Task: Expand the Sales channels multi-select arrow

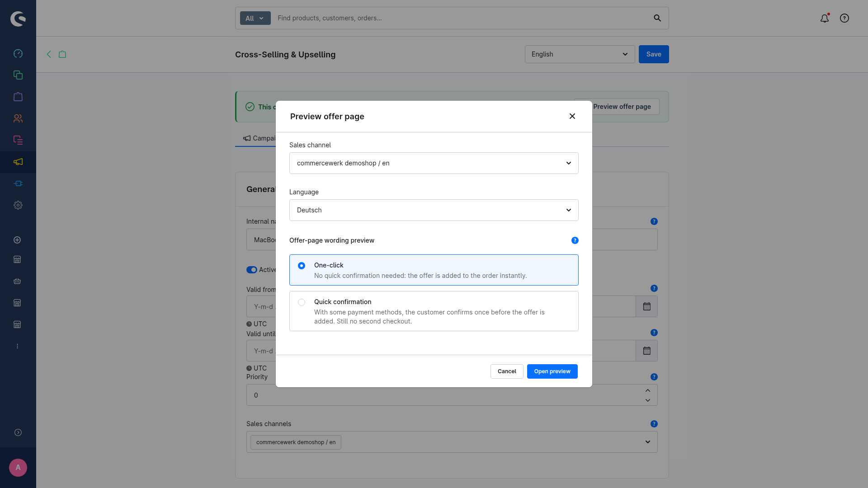Action: coord(648,442)
